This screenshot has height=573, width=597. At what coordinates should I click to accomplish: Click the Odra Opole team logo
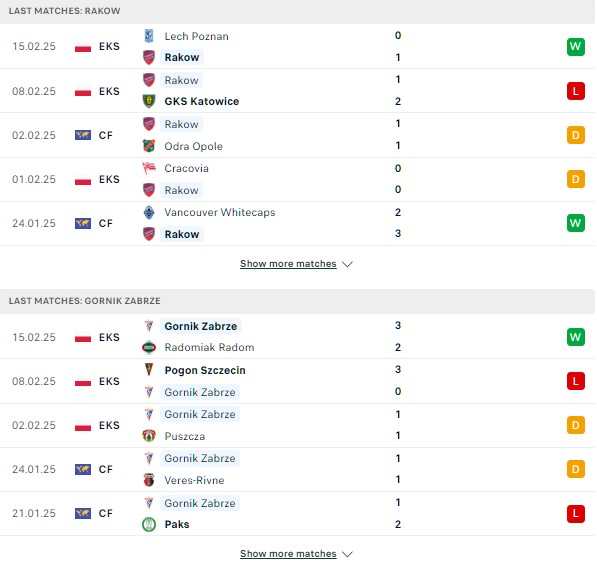149,146
